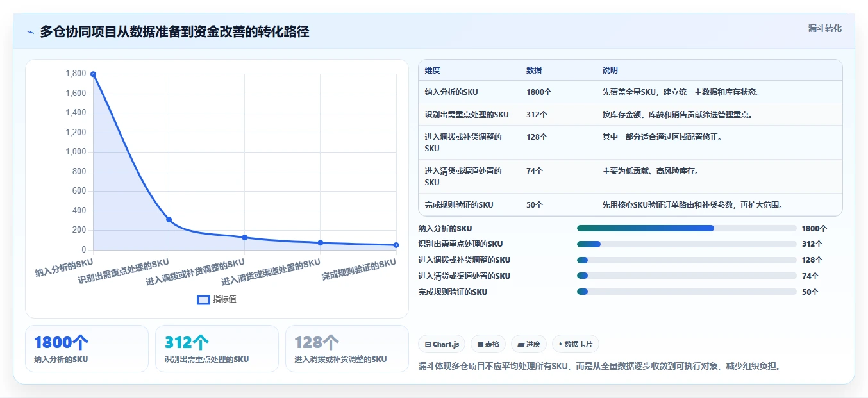Click the chart point for 完成规则验证的SKU
The width and height of the screenshot is (868, 398).
tap(396, 245)
